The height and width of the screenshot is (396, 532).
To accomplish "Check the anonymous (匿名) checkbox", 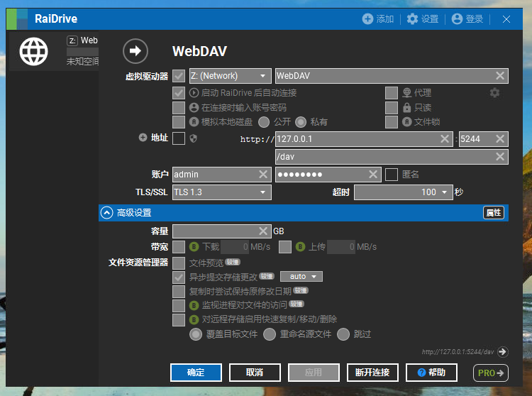I will pyautogui.click(x=391, y=175).
